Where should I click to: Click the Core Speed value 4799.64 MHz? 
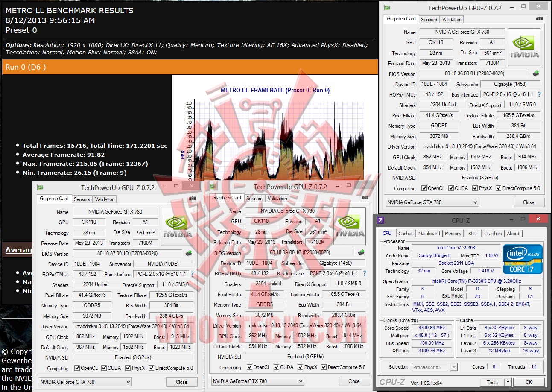(432, 328)
